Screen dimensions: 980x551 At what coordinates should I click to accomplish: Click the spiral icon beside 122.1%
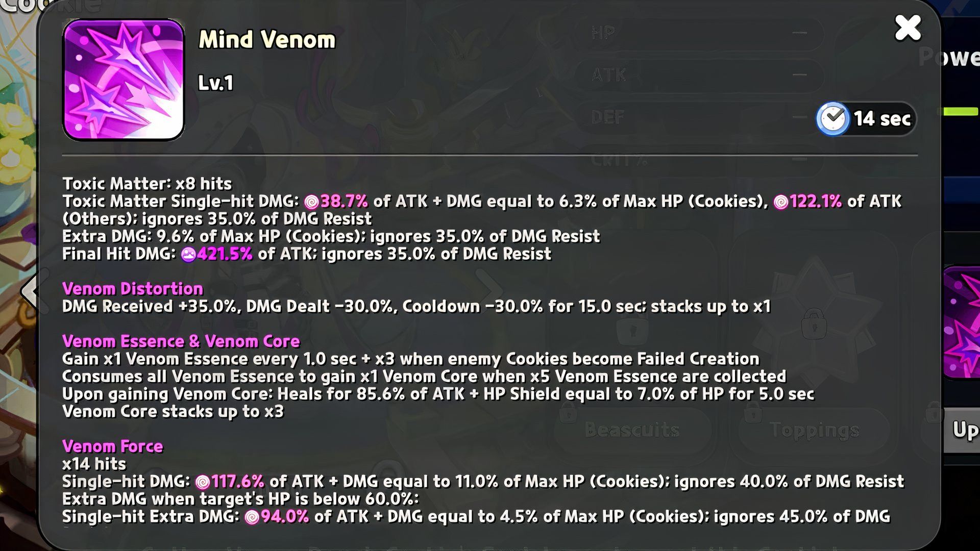coord(781,202)
